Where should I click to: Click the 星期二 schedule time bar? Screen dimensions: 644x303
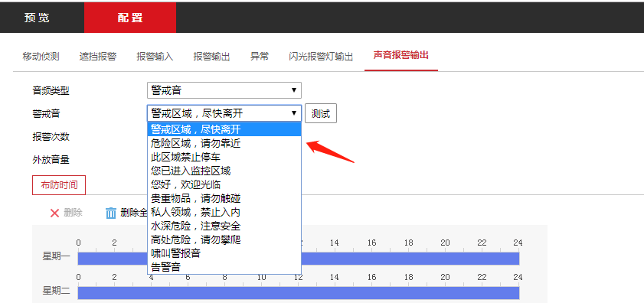click(299, 293)
